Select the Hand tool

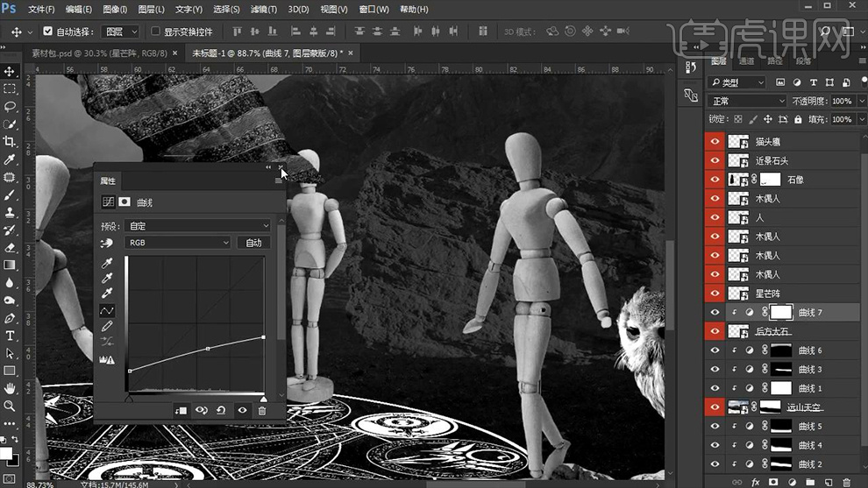[10, 388]
